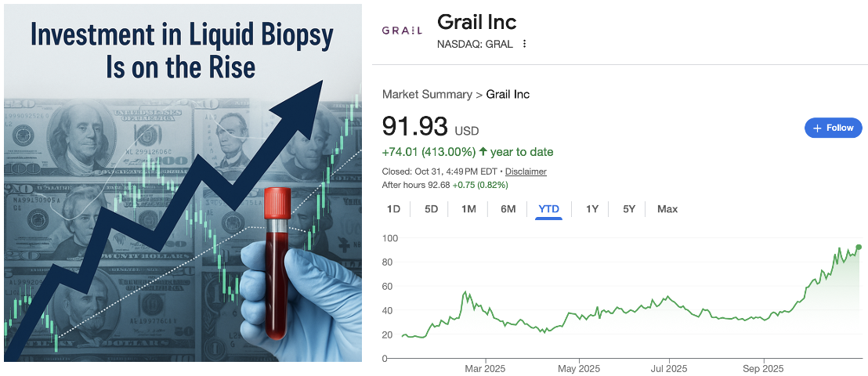Select the 6M range tab

click(x=508, y=209)
